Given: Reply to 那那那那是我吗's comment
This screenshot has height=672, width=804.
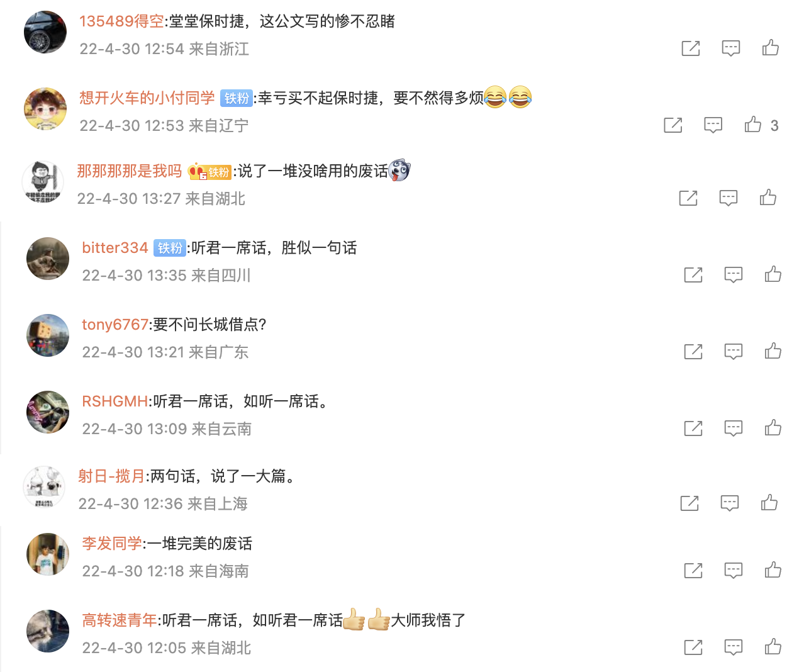Looking at the screenshot, I should 729,198.
